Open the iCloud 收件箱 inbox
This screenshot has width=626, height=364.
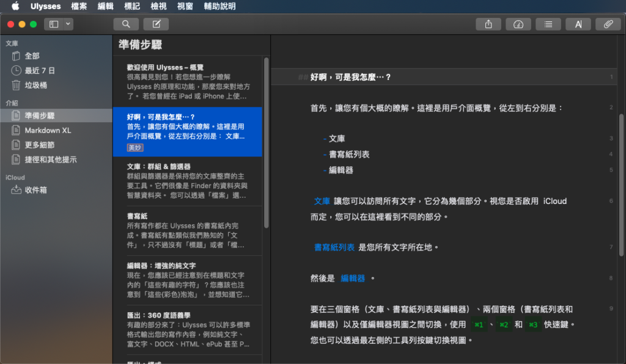pyautogui.click(x=56, y=190)
